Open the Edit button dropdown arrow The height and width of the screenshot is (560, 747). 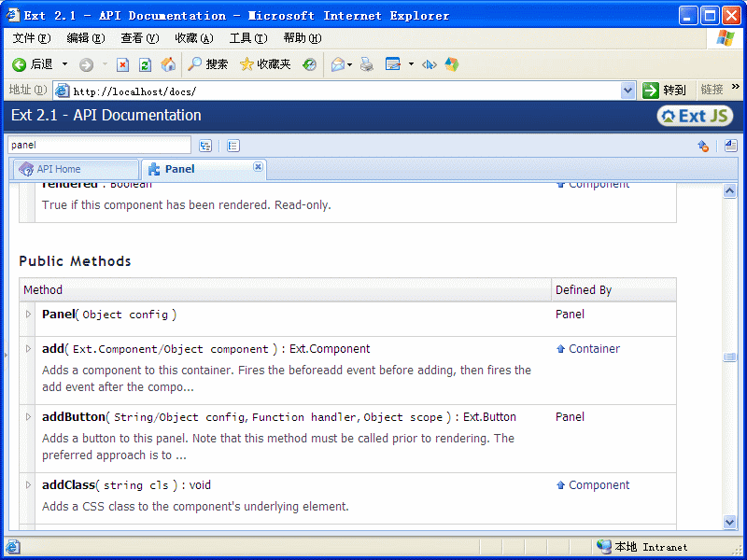[411, 64]
